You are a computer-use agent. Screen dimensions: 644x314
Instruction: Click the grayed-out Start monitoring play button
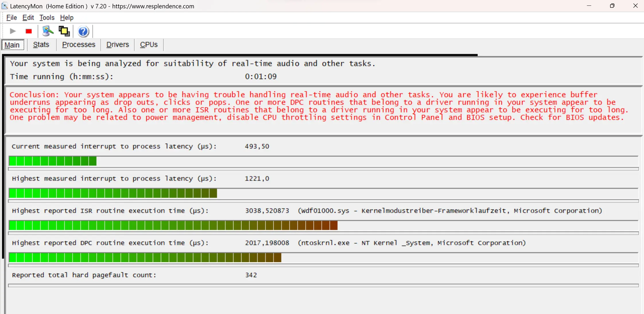[x=13, y=31]
